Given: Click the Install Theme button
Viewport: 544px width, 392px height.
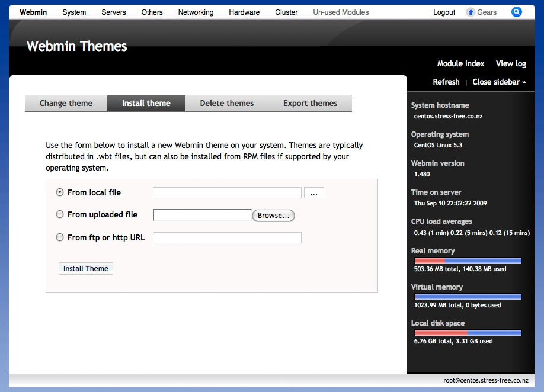Looking at the screenshot, I should [x=86, y=269].
